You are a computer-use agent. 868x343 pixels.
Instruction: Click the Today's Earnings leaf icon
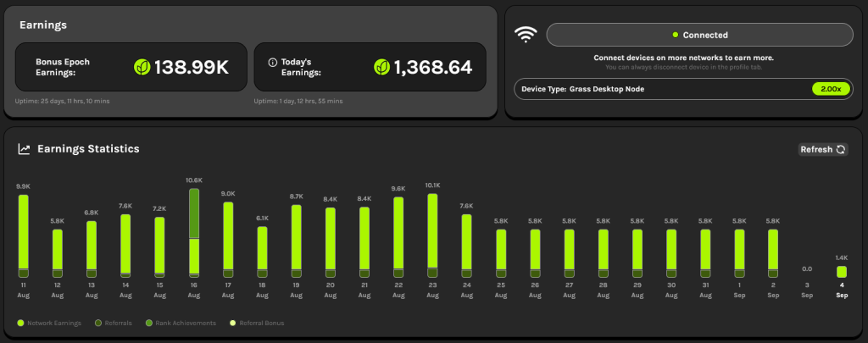click(x=382, y=68)
